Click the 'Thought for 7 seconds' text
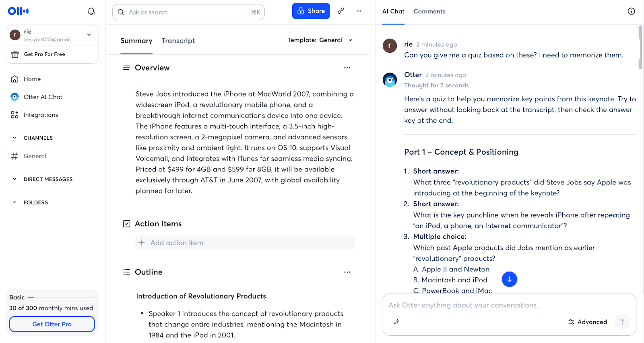This screenshot has height=343, width=644. click(437, 85)
